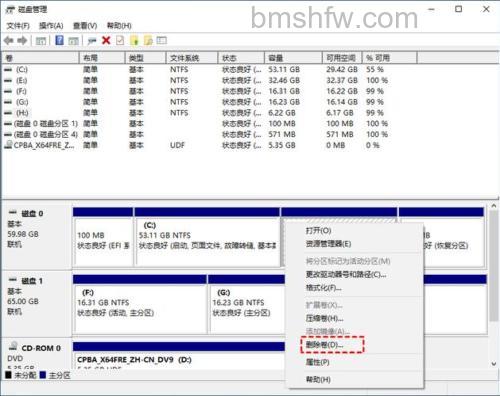The width and height of the screenshot is (500, 396).
Task: Click the 磁盘管理 title bar app icon
Action: click(10, 10)
